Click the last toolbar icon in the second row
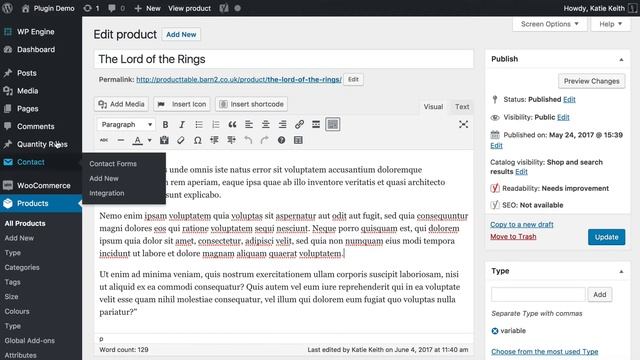 298,140
